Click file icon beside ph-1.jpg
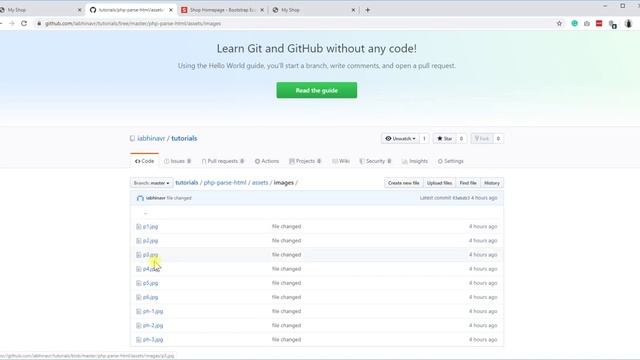Screen dimensions: 640x360 138,311
